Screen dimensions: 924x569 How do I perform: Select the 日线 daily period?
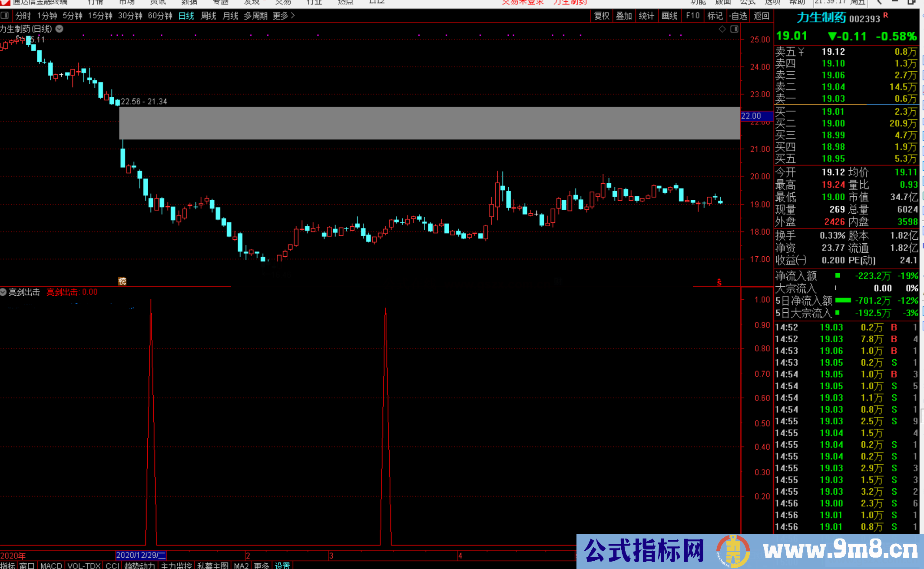[x=186, y=16]
